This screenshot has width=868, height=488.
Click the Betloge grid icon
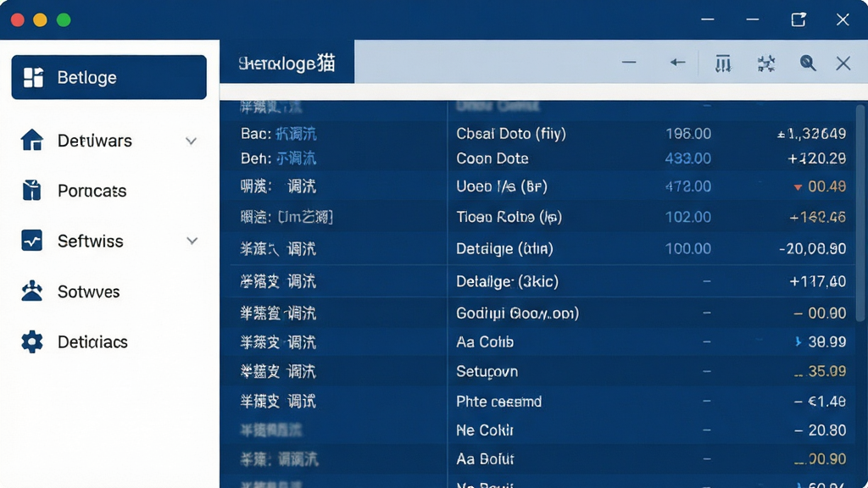(33, 77)
